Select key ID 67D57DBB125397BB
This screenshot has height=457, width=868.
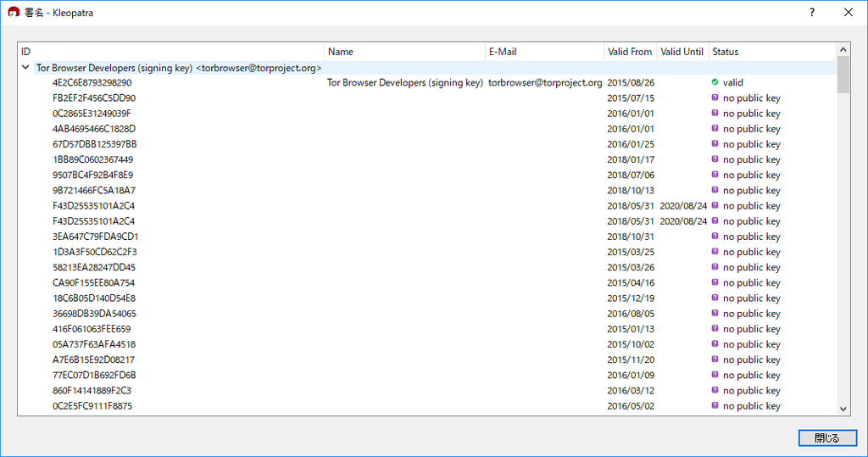(95, 144)
